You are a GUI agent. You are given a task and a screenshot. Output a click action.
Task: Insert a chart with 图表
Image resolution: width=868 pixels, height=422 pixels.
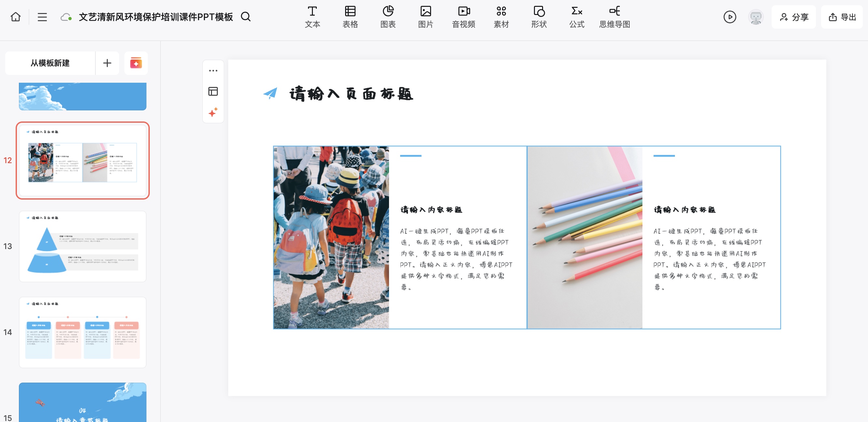(x=388, y=17)
